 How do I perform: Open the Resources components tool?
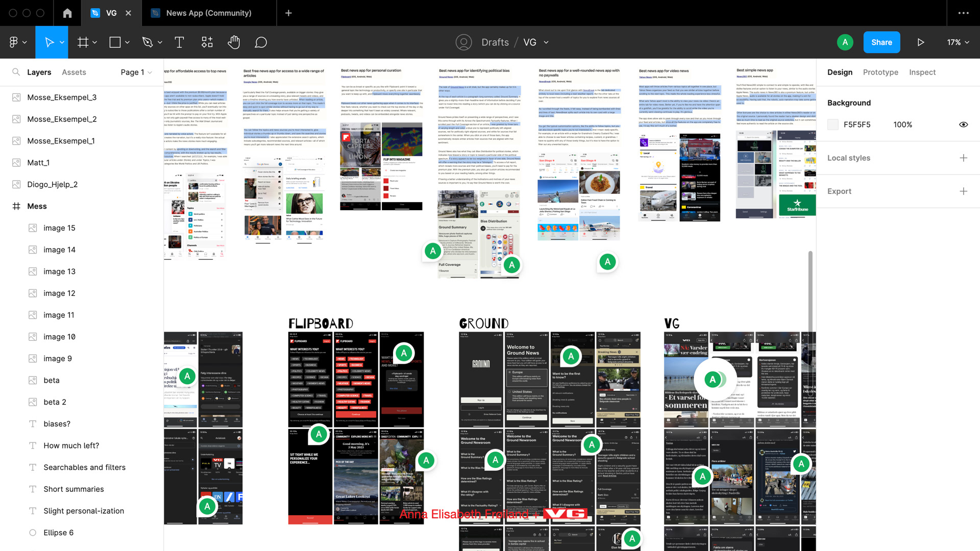tap(207, 42)
